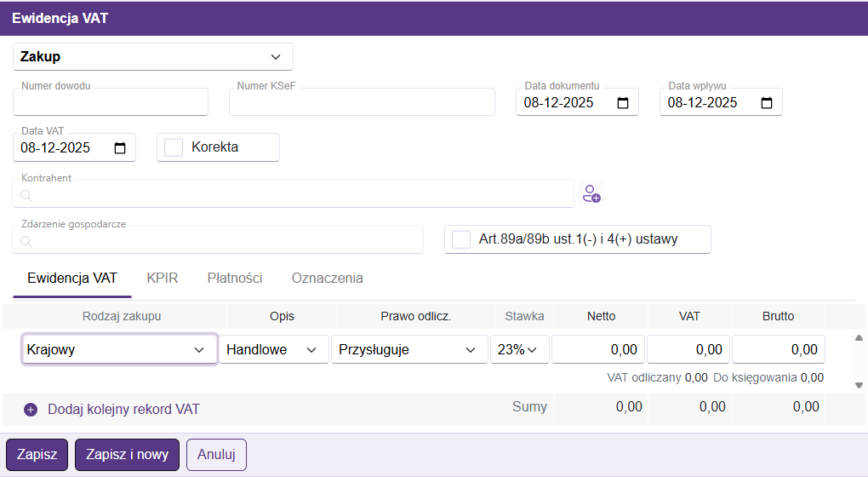Viewport: 868px width, 477px height.
Task: Click the add new contractor icon
Action: tap(591, 193)
